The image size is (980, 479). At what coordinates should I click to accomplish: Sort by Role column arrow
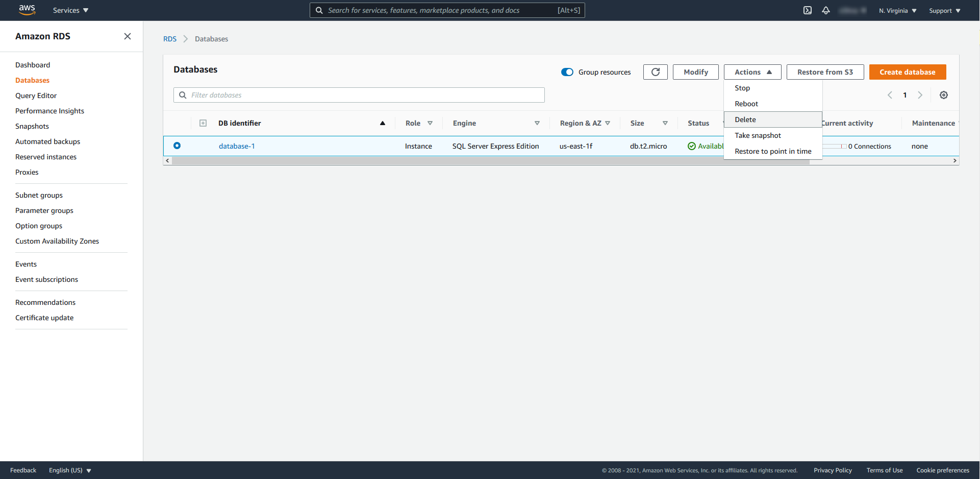coord(430,123)
